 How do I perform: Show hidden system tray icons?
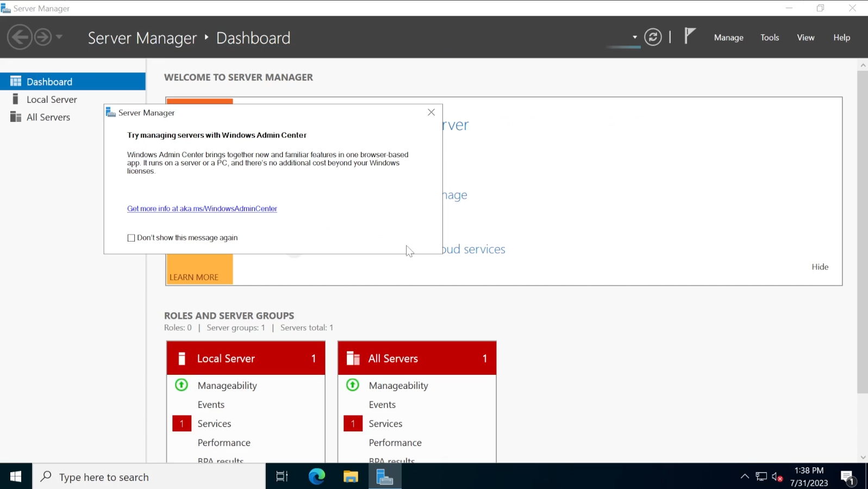click(745, 476)
